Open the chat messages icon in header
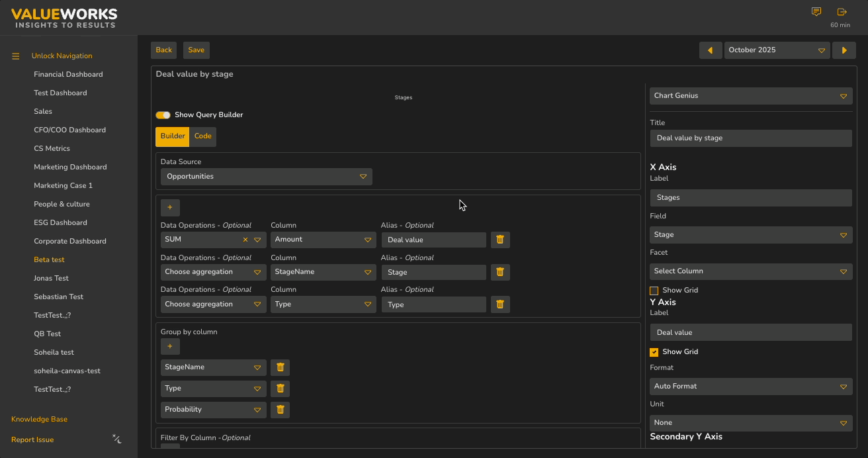This screenshot has height=458, width=868. pyautogui.click(x=816, y=12)
